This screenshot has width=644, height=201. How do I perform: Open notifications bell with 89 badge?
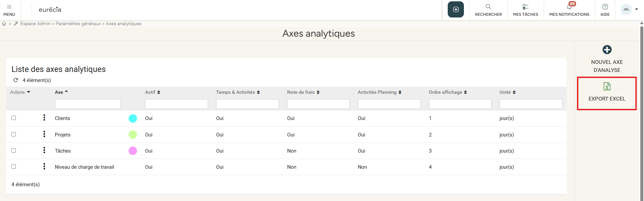click(x=569, y=7)
